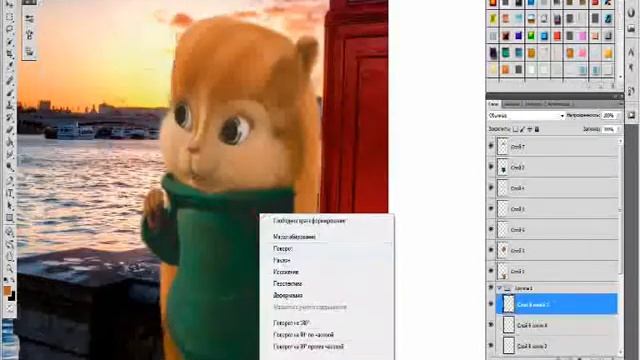The height and width of the screenshot is (360, 640).
Task: Open the Непрозрачность opacity slider arrow
Action: 619,116
